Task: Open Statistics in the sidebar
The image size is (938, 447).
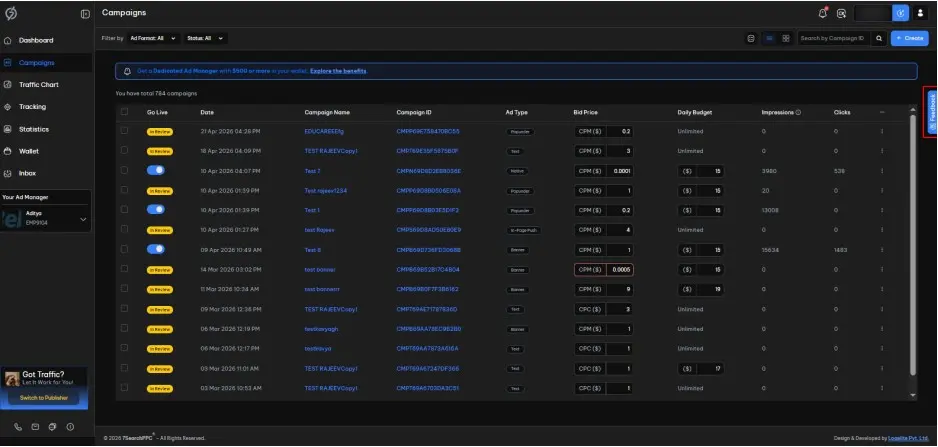Action: click(34, 129)
